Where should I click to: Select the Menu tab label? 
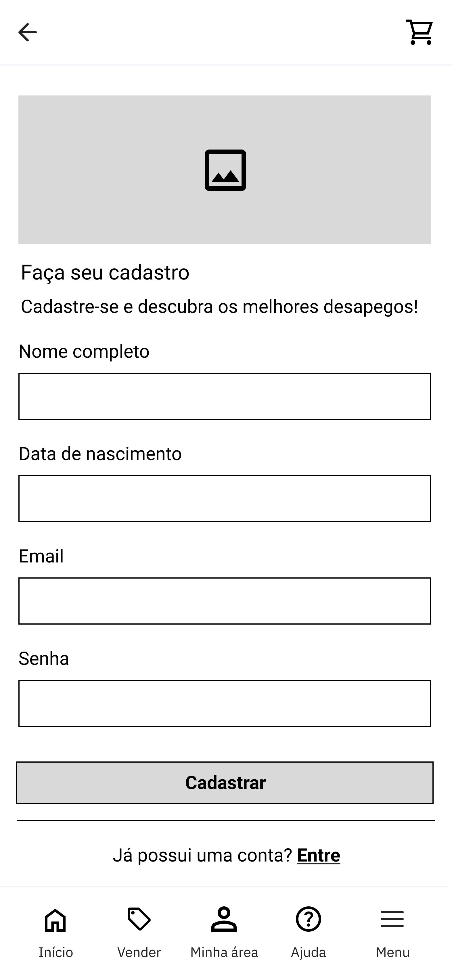pyautogui.click(x=393, y=952)
